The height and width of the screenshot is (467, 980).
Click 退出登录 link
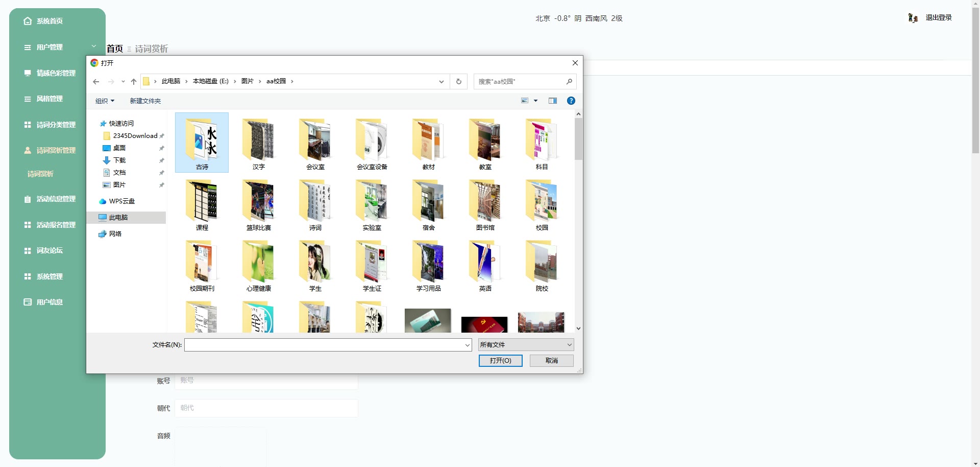939,17
